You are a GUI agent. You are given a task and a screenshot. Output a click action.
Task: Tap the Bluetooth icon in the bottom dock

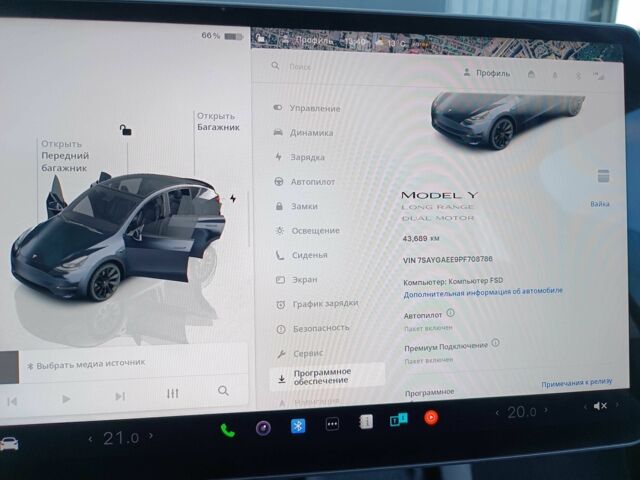click(297, 426)
